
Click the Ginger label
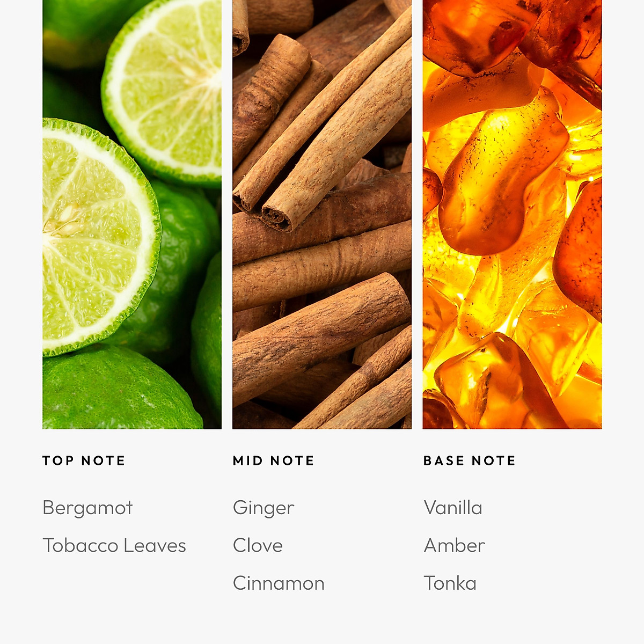pyautogui.click(x=264, y=508)
